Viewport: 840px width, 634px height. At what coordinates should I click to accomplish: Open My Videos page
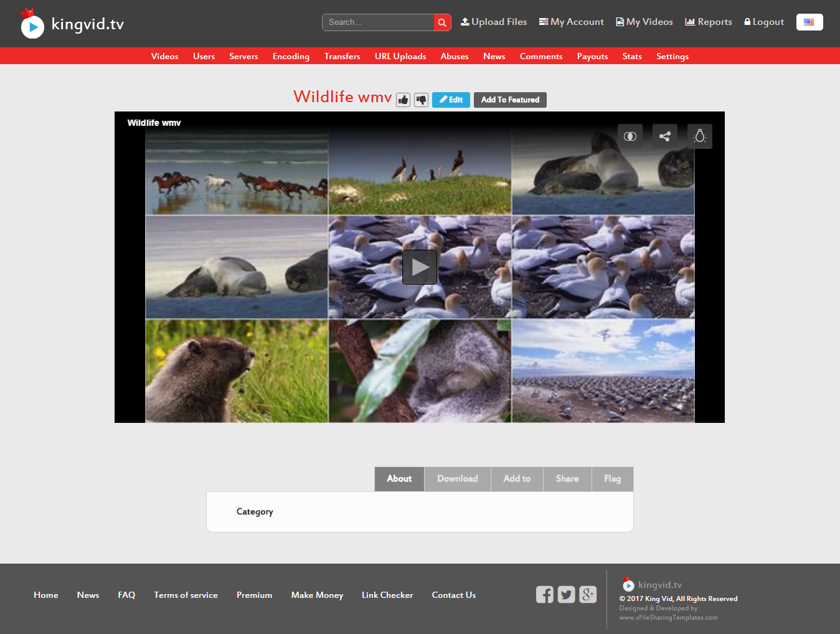[x=644, y=22]
